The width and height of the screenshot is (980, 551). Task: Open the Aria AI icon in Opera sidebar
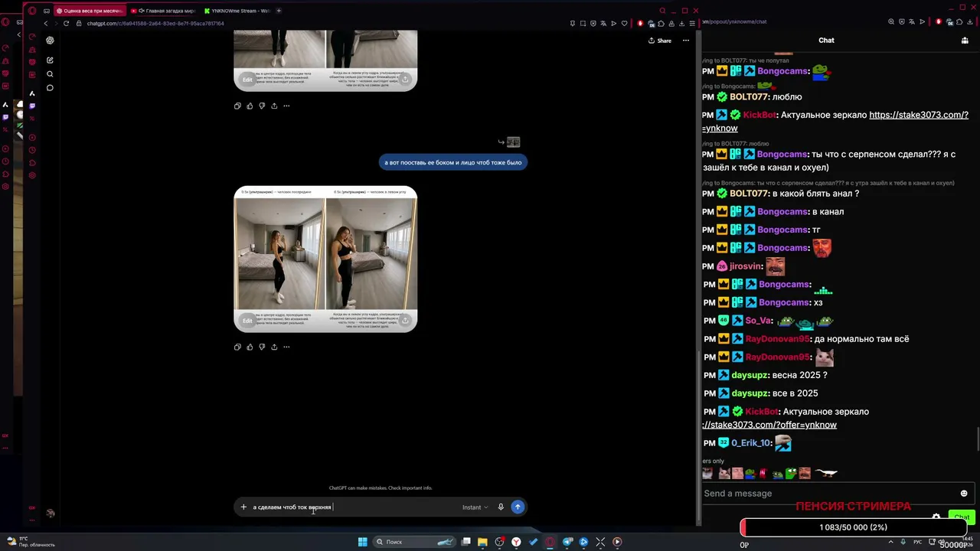click(x=32, y=93)
